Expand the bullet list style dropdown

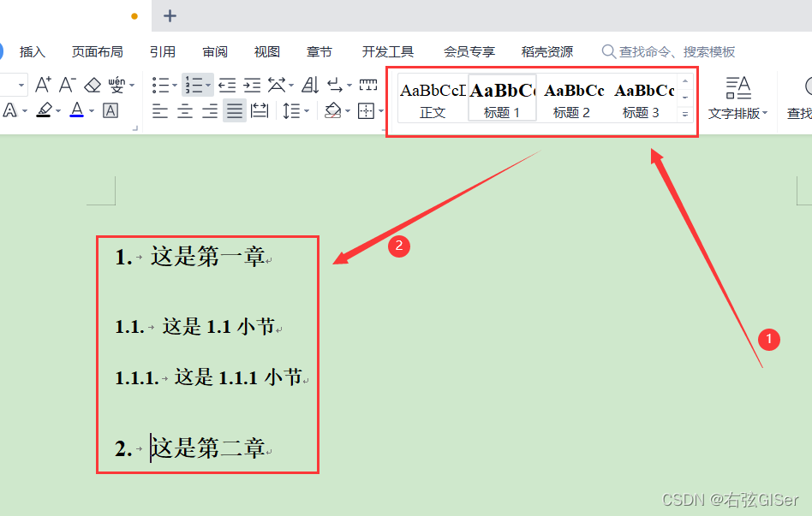point(175,85)
